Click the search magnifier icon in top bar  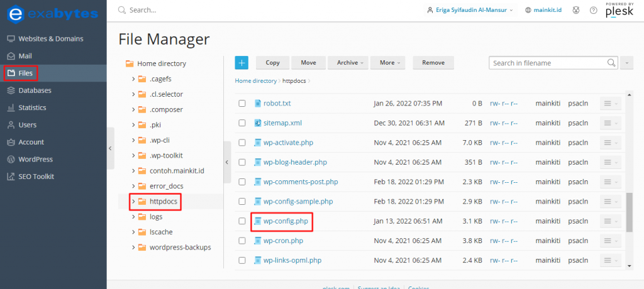(121, 10)
